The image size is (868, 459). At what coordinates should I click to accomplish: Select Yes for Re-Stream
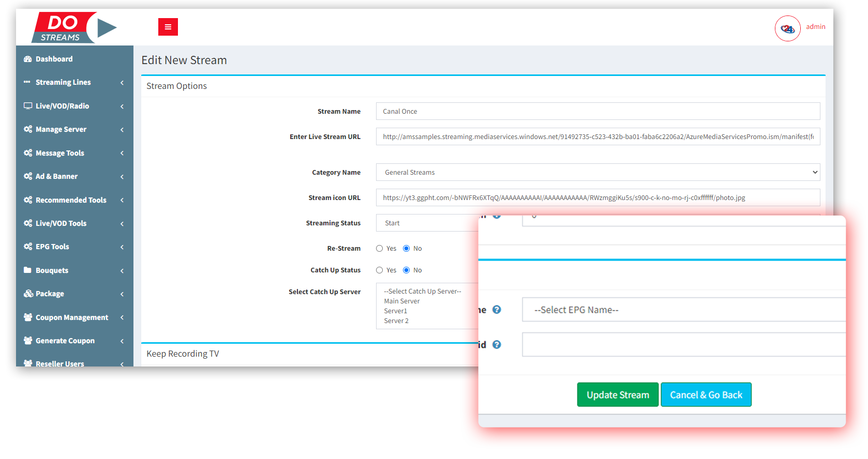click(x=380, y=249)
